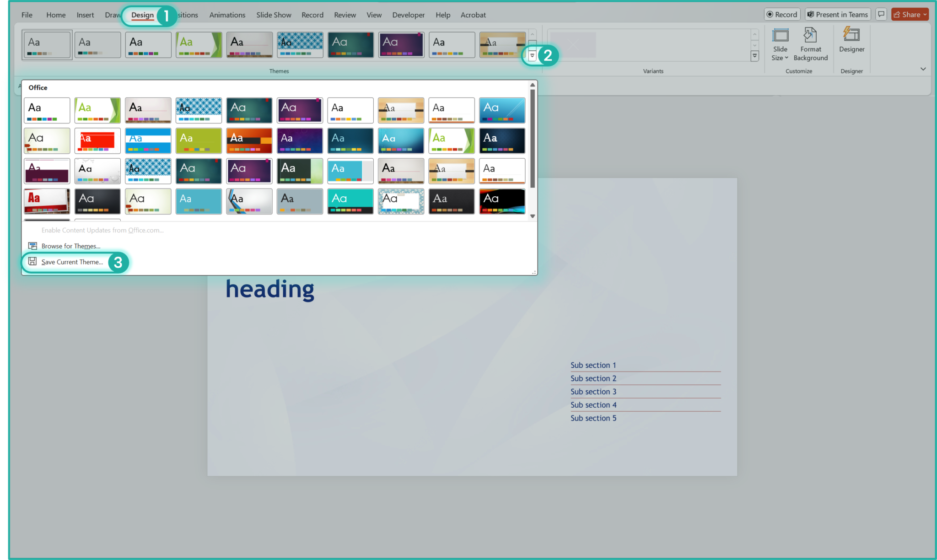Open the Slide Show tab
The height and width of the screenshot is (560, 937).
(274, 15)
